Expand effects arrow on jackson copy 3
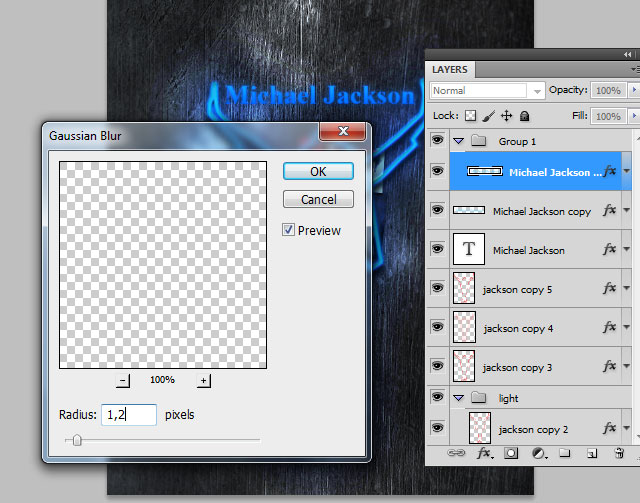The width and height of the screenshot is (640, 503). tap(627, 366)
